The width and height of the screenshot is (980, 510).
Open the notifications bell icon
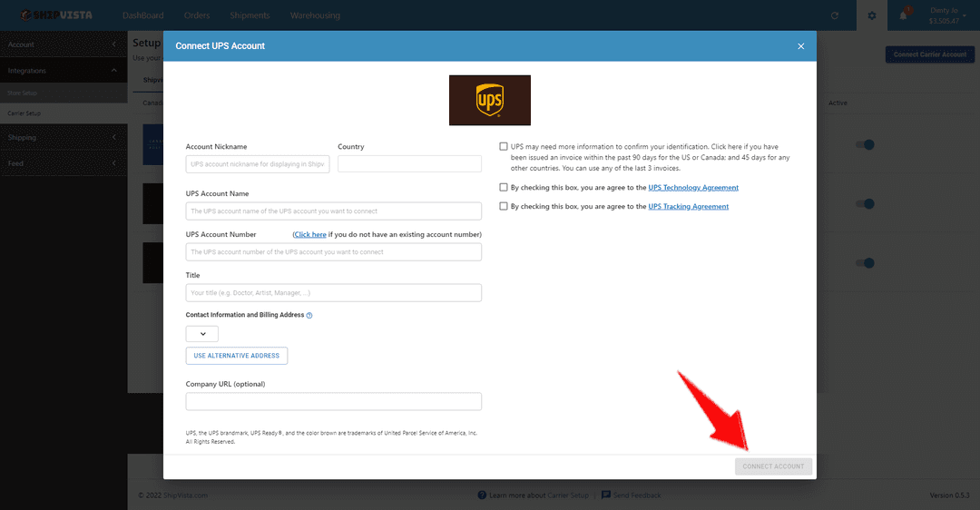[x=903, y=15]
